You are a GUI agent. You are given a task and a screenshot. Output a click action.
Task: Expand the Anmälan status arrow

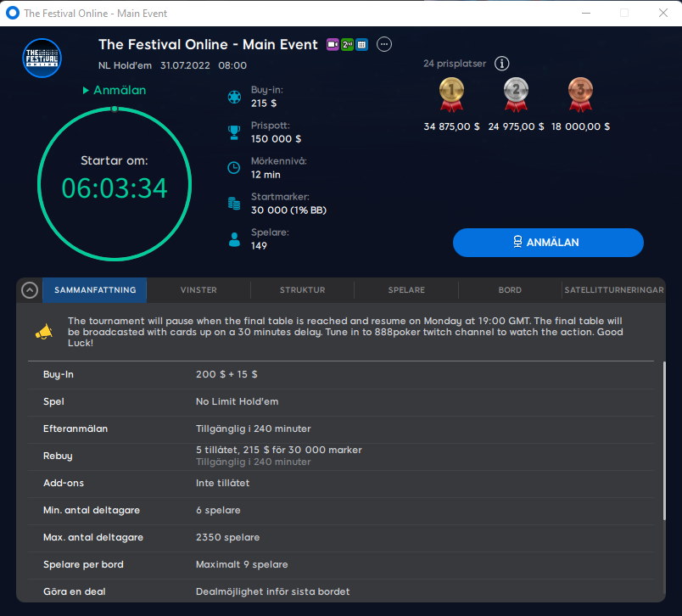tap(86, 90)
